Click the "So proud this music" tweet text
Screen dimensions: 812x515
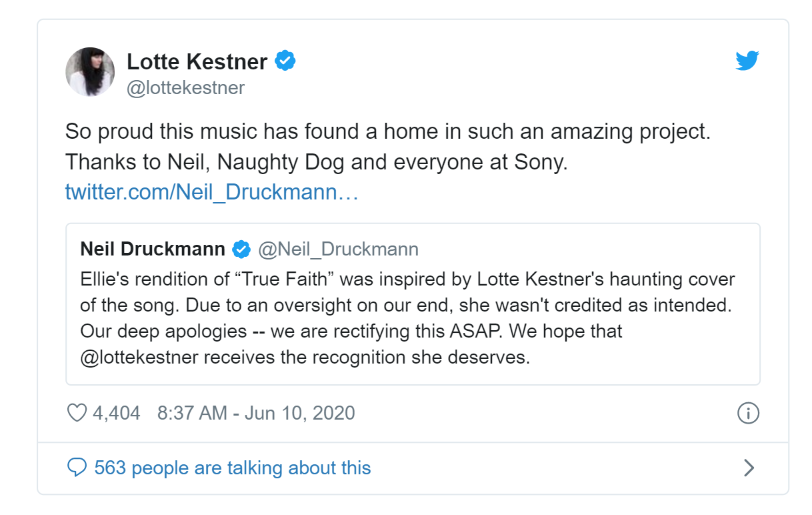(388, 131)
